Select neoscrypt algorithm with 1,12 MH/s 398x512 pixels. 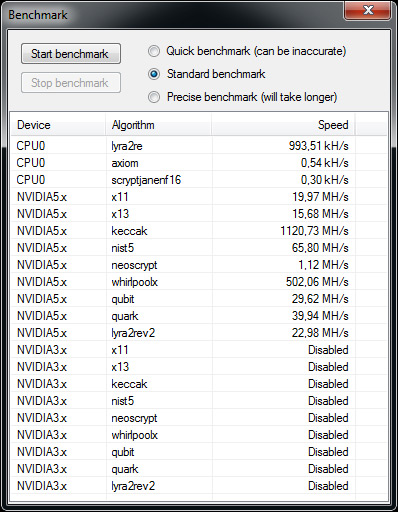point(199,265)
